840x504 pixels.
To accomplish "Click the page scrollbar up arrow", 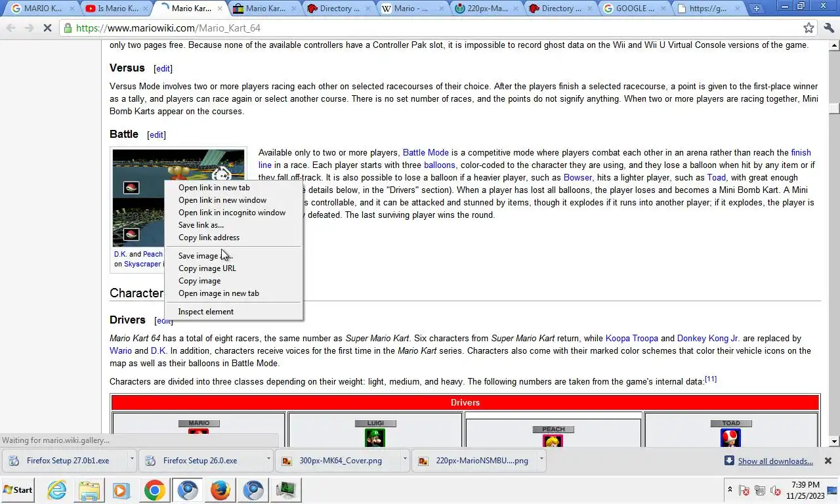I will (x=834, y=46).
